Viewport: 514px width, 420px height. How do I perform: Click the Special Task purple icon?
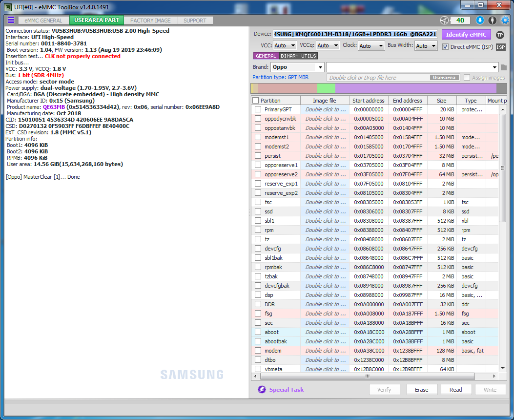(262, 390)
